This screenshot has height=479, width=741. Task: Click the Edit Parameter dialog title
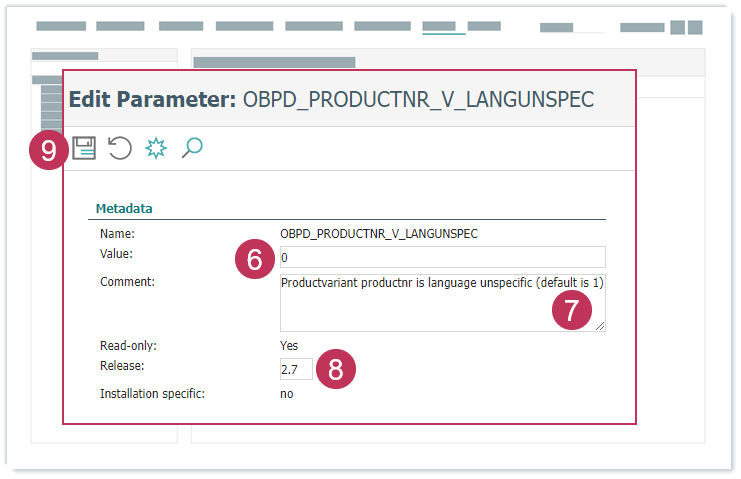[331, 99]
